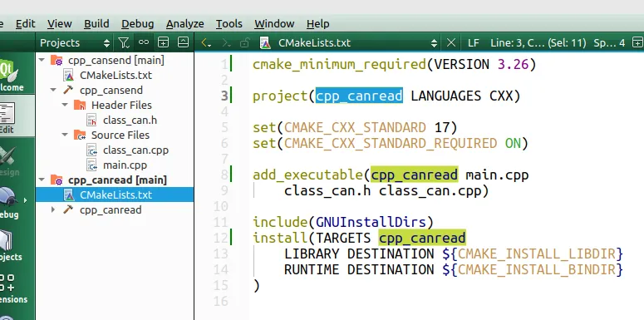The image size is (644, 320).
Task: Click add_executable in the editor
Action: 307,175
